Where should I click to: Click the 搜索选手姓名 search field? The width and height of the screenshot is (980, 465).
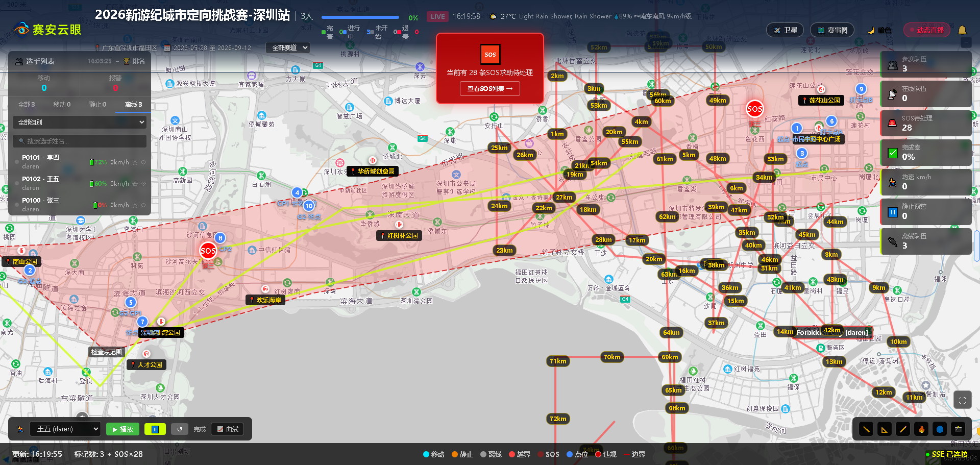pyautogui.click(x=80, y=141)
